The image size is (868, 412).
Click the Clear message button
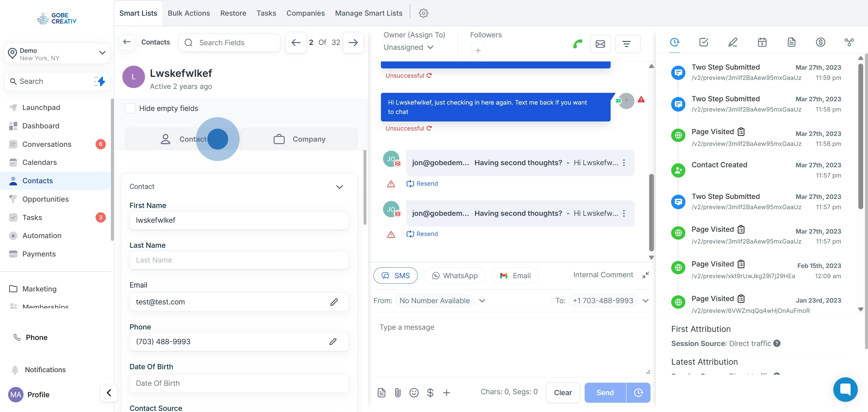[x=563, y=392]
